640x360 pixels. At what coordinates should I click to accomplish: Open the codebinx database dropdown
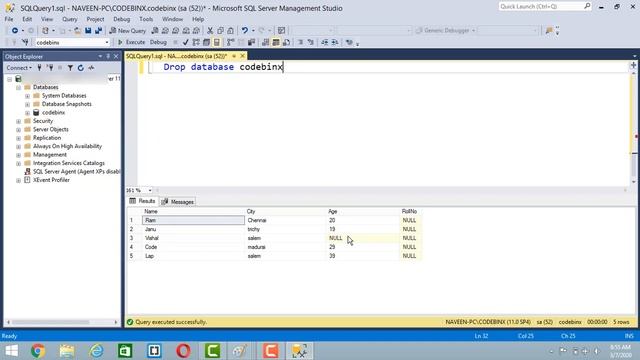[107, 42]
